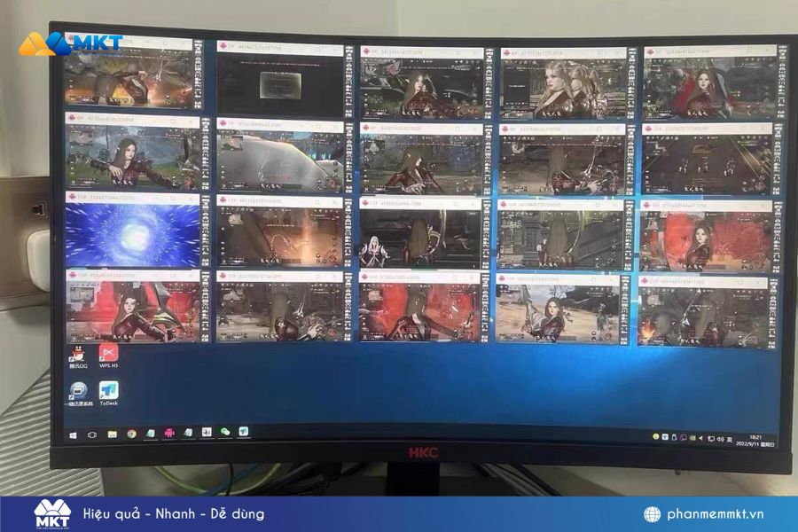Image resolution: width=798 pixels, height=532 pixels.
Task: Click the green circular tray icon
Action: pos(656,437)
